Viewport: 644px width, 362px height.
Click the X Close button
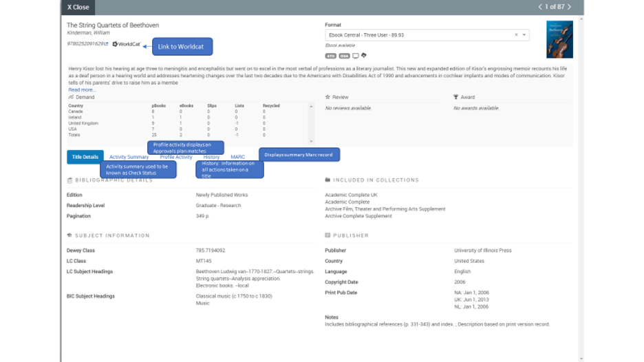78,7
